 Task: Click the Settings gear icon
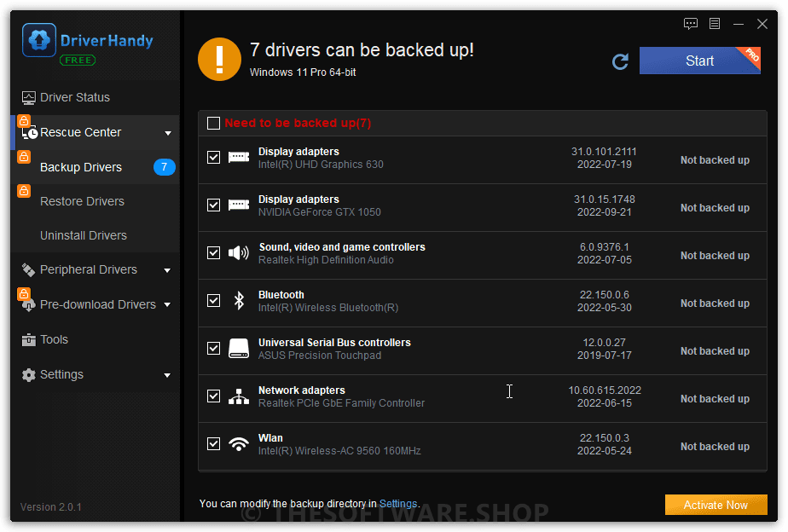click(x=29, y=375)
